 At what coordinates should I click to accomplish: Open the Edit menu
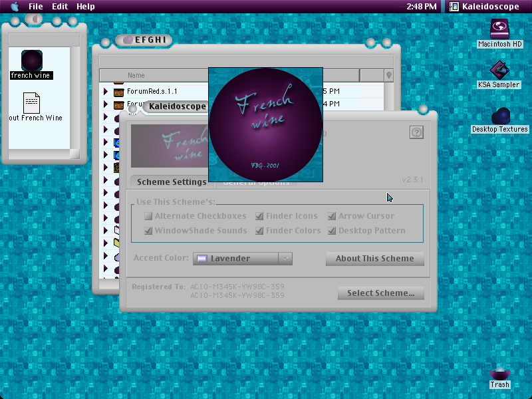[60, 7]
